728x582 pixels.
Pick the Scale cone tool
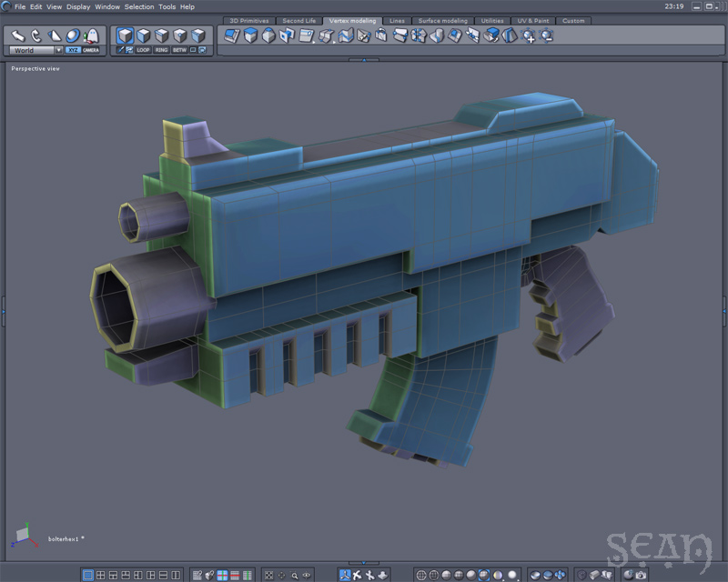tap(55, 35)
